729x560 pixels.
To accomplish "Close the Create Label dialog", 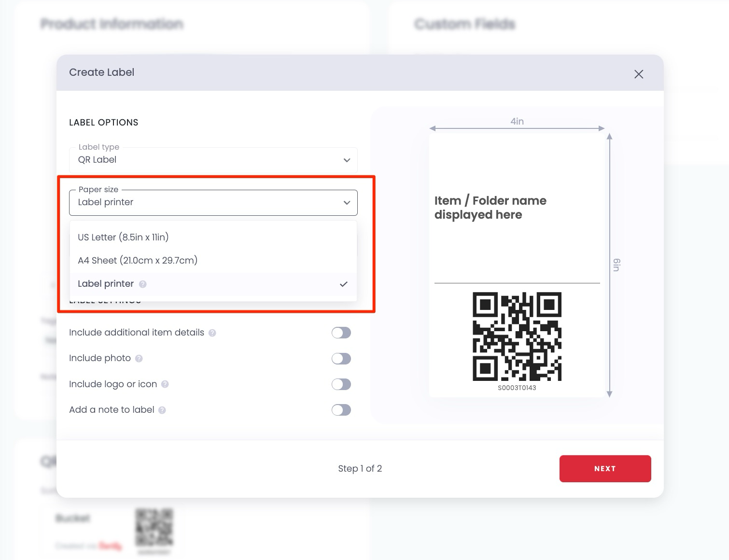I will [638, 74].
